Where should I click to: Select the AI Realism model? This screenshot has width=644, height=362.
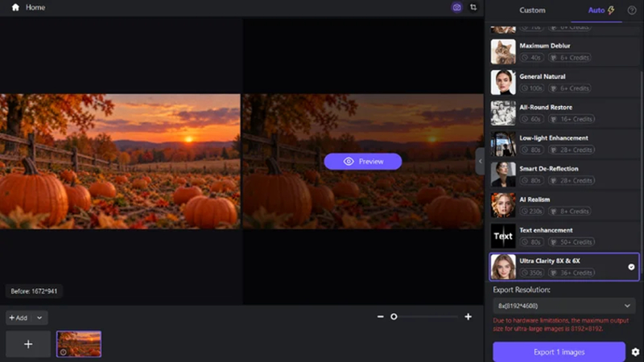pos(564,206)
